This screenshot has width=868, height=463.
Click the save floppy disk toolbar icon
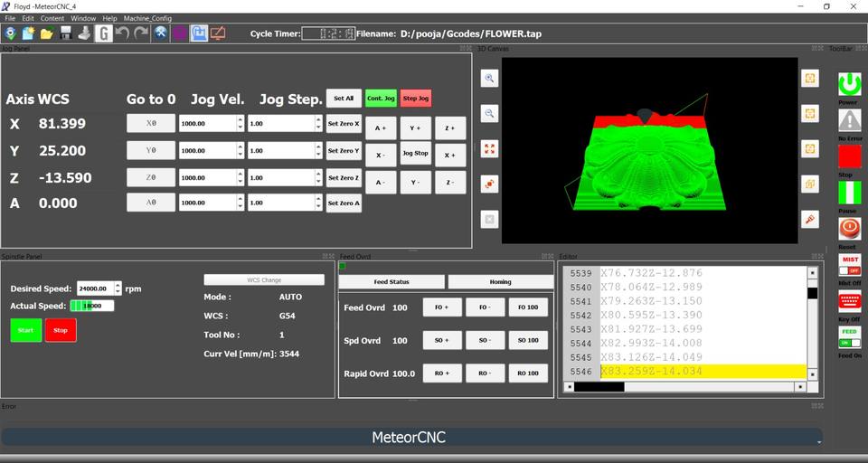65,33
